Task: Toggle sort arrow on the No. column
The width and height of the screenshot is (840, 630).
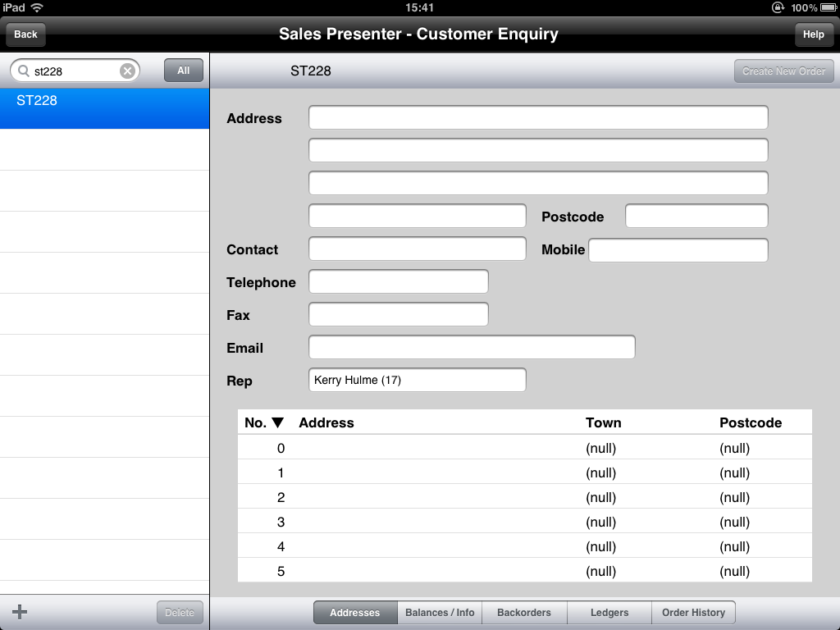Action: (277, 423)
